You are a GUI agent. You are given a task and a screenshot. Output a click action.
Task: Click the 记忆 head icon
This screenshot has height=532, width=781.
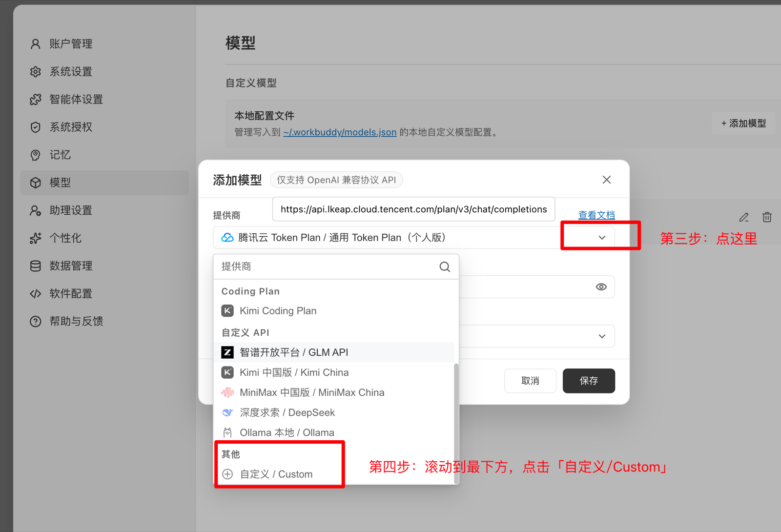(36, 155)
